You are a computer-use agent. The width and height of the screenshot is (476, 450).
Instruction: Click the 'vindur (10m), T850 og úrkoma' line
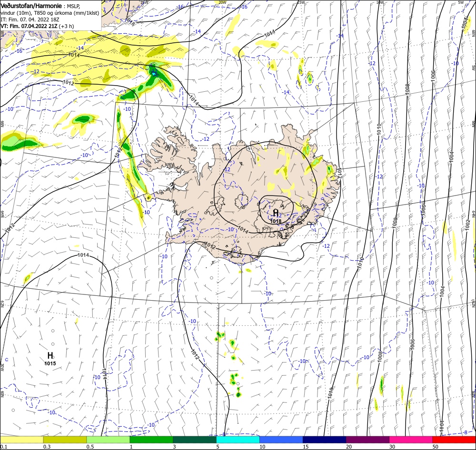[x=50, y=13]
